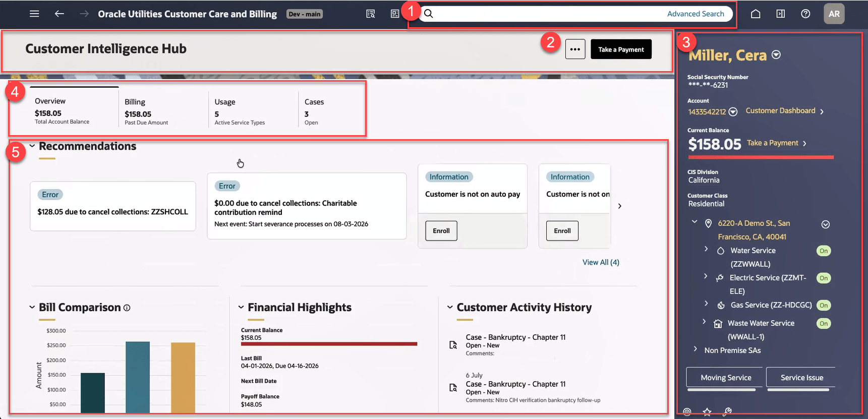Open the premise address context menu arrow
868x419 pixels.
[826, 224]
